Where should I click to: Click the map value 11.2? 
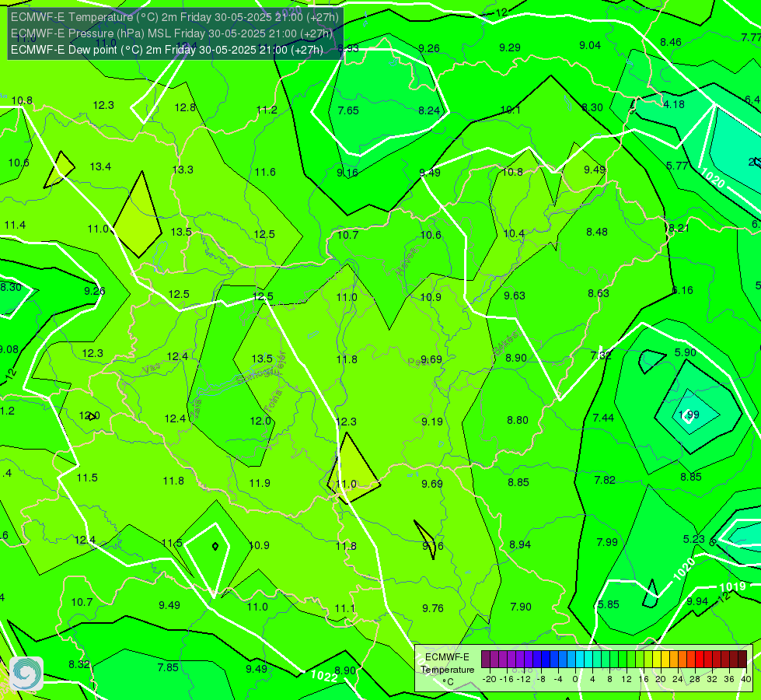pos(267,110)
